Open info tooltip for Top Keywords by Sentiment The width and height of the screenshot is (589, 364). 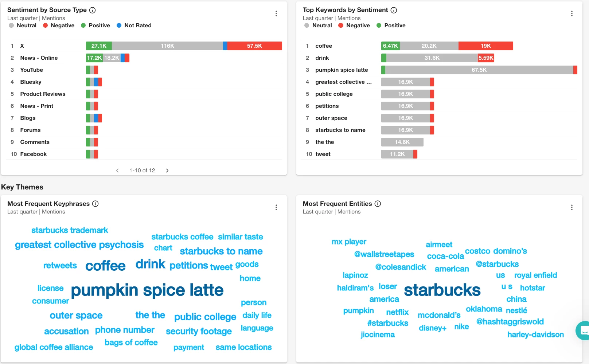(x=394, y=10)
